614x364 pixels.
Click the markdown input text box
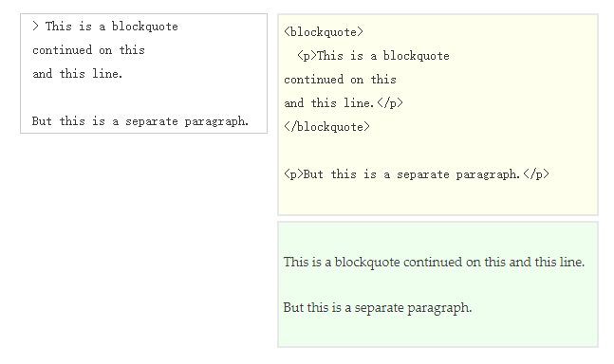143,74
